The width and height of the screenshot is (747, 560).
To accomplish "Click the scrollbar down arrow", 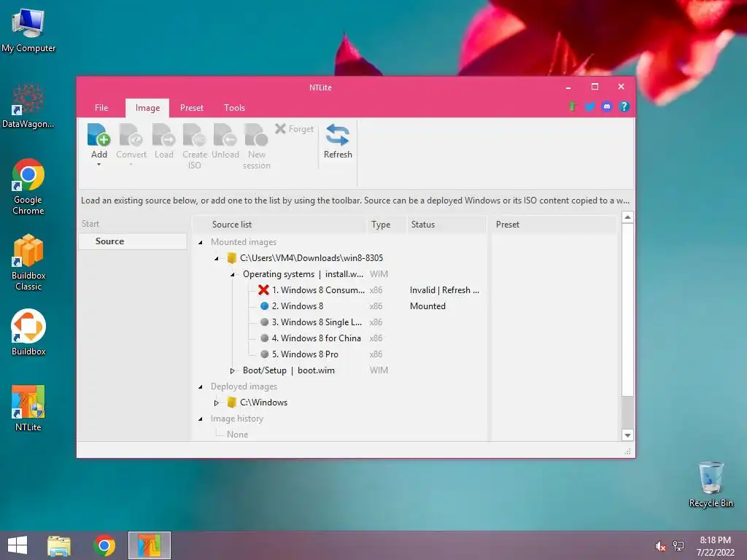I will pyautogui.click(x=627, y=435).
